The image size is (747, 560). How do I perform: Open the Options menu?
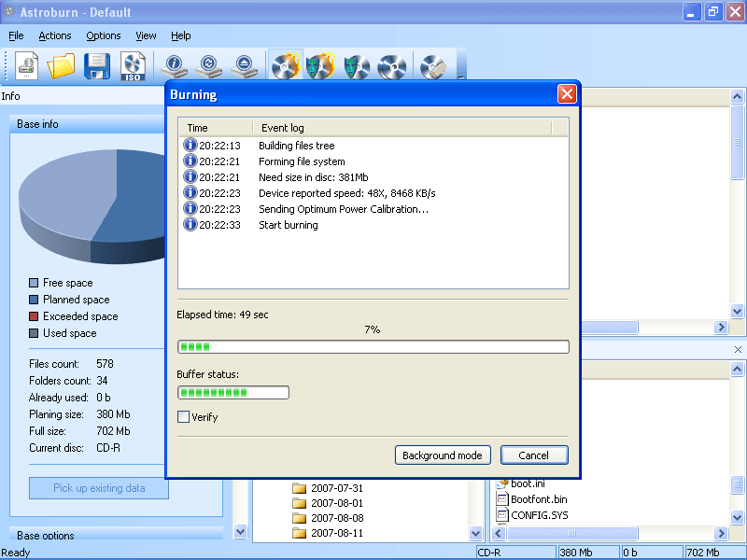click(x=103, y=35)
